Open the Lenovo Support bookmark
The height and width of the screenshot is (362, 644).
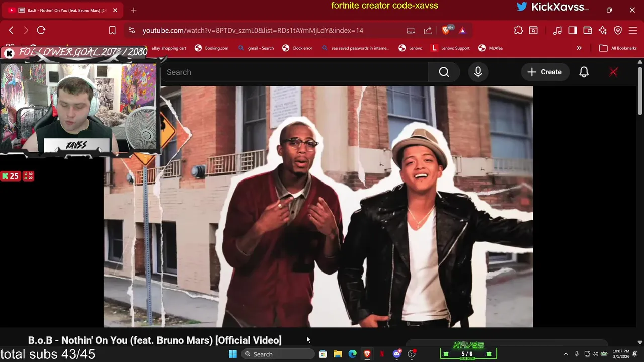click(450, 48)
